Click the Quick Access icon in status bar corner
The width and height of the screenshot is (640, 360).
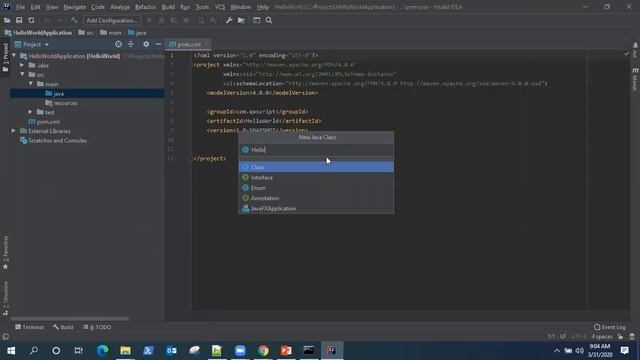pyautogui.click(x=5, y=337)
